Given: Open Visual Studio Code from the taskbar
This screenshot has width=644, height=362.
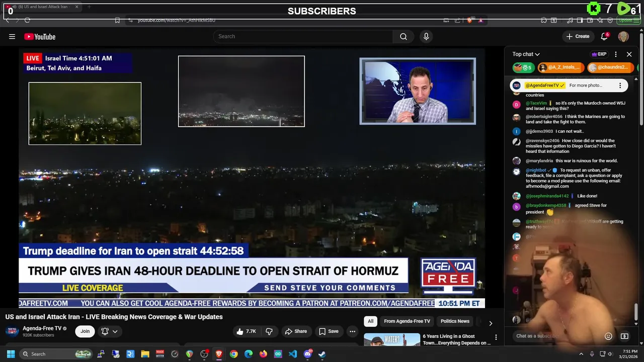Looking at the screenshot, I should tap(293, 354).
